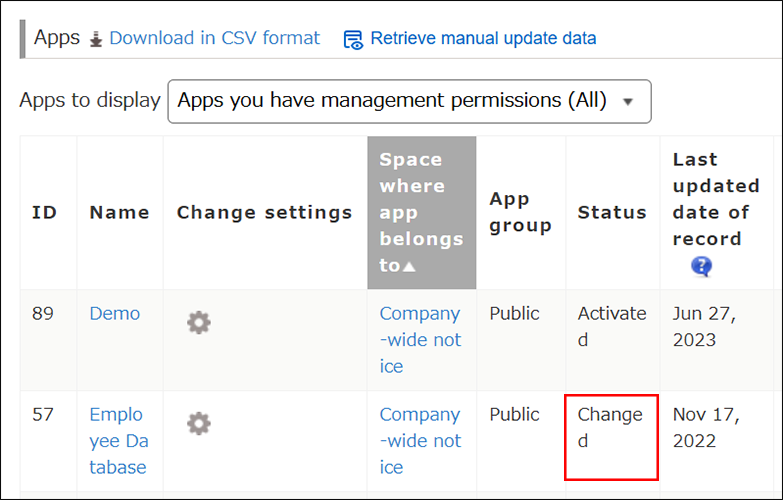Open Company-wide notice space in the Employee Database row
Image resolution: width=783 pixels, height=500 pixels.
(420, 441)
